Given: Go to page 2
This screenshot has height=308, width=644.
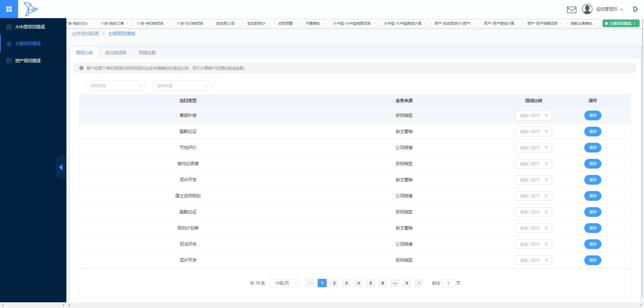Looking at the screenshot, I should [x=334, y=283].
